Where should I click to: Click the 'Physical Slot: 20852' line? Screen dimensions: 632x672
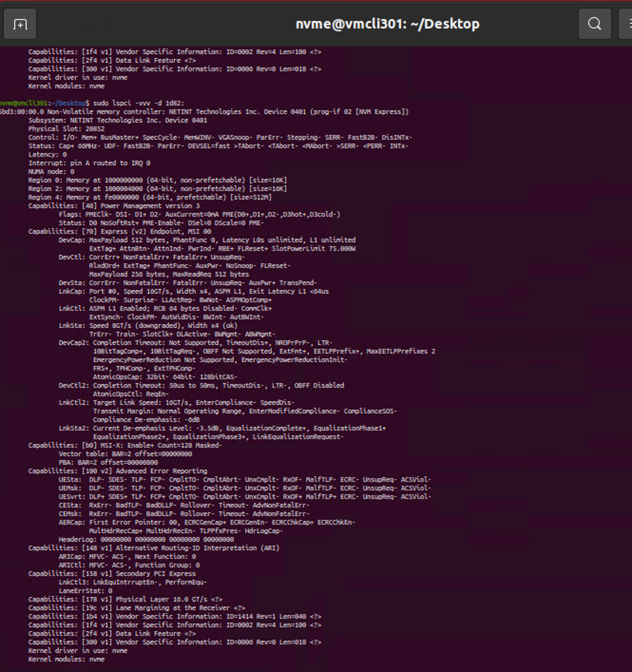(67, 129)
